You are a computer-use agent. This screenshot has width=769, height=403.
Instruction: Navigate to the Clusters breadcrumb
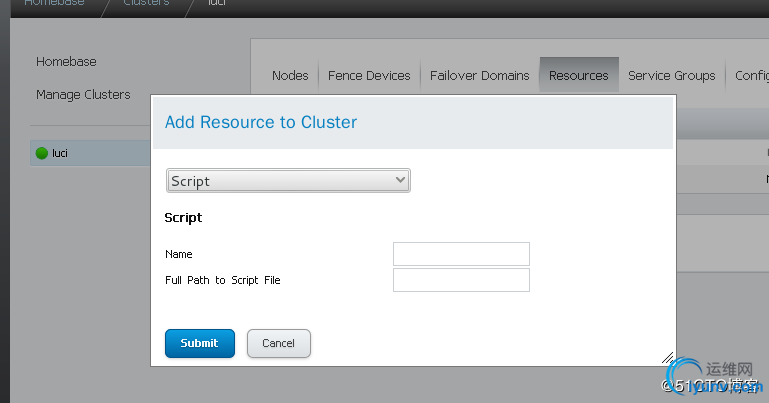(x=146, y=3)
